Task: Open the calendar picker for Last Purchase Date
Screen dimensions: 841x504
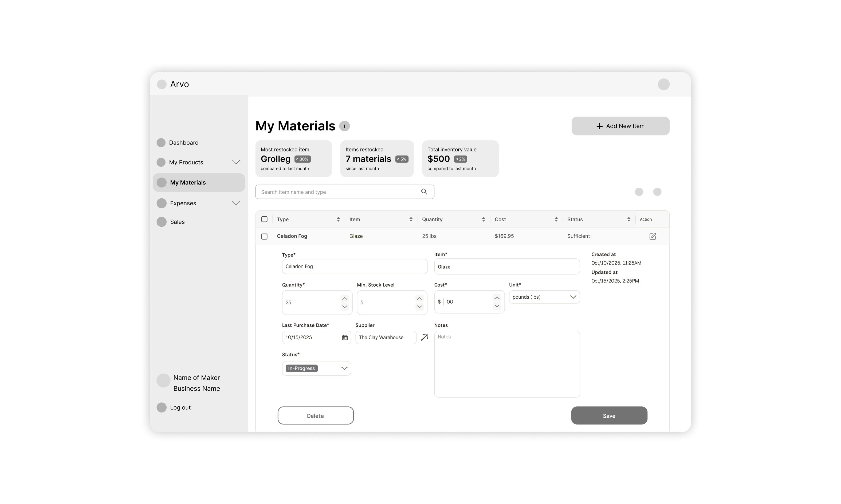Action: [345, 337]
